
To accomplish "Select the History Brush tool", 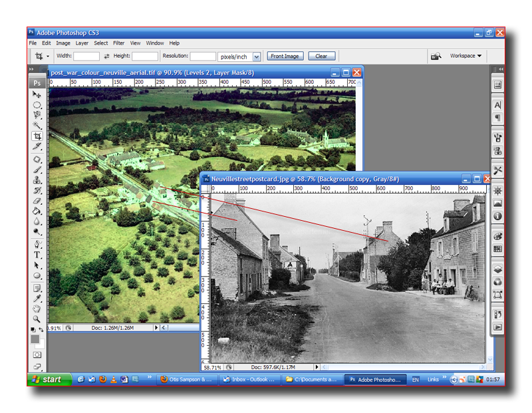I will (x=37, y=190).
